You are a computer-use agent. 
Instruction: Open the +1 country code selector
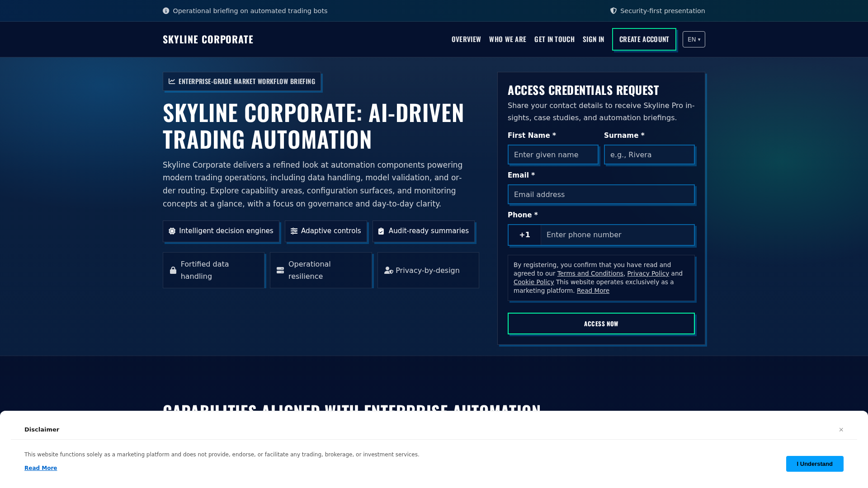[x=524, y=235]
